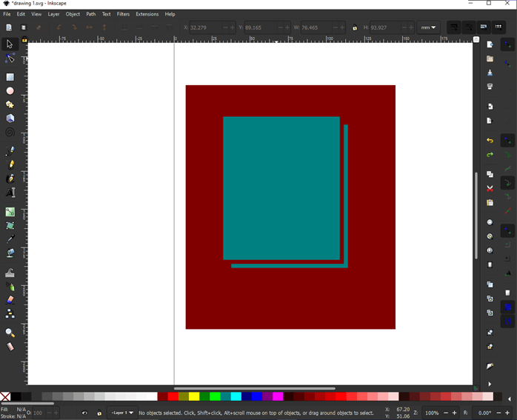Toggle the current layer lock
The height and width of the screenshot is (420, 517).
tap(99, 413)
